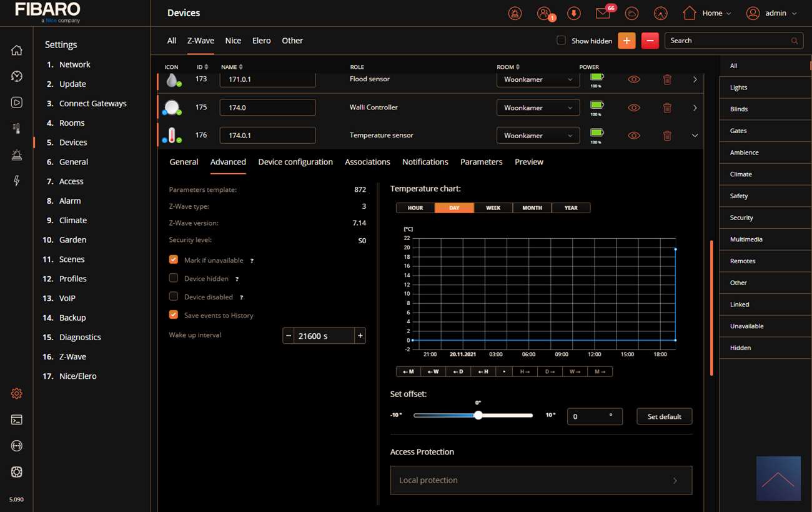Show the WEEK temperature chart range
The image size is (812, 512).
[x=493, y=208]
